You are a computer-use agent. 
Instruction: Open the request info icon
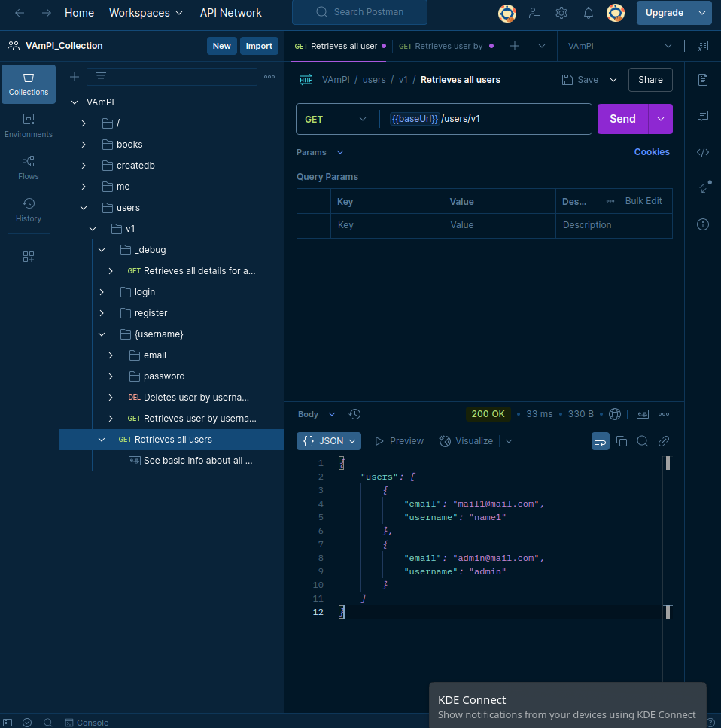click(703, 224)
